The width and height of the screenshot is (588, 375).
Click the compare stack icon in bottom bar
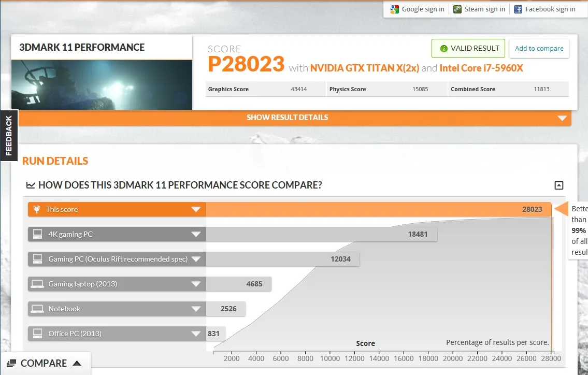click(x=11, y=363)
